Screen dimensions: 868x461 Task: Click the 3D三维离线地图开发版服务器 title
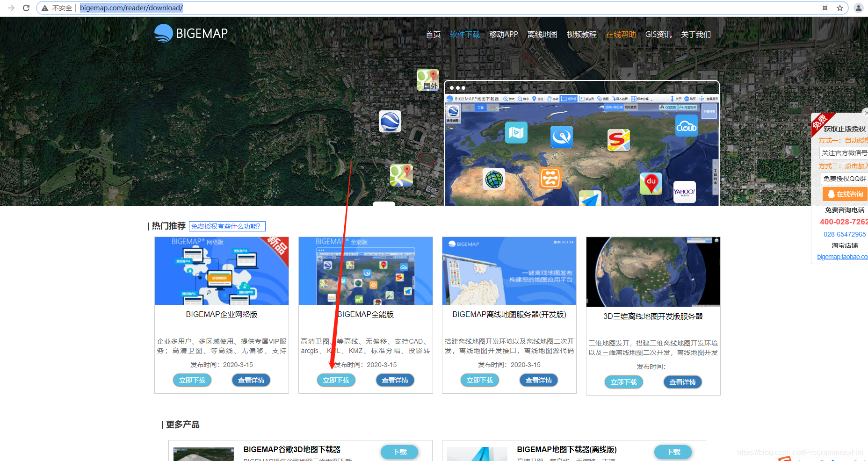coord(653,317)
